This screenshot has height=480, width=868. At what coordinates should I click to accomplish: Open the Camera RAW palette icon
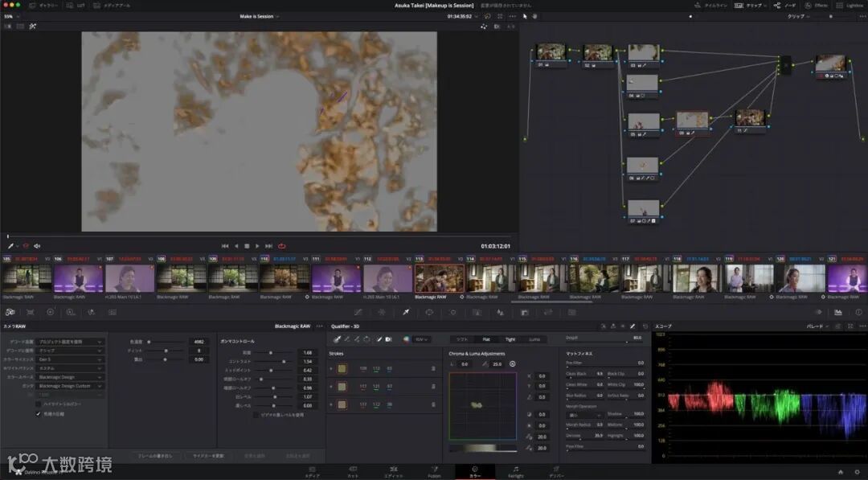(x=10, y=312)
